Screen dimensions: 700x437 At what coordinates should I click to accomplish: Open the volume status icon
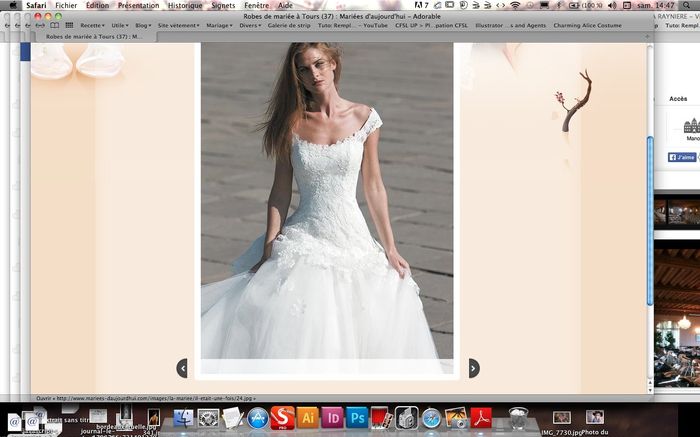point(612,5)
